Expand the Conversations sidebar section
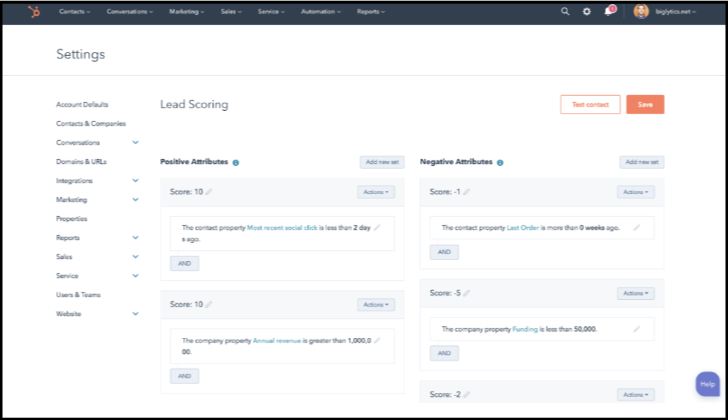Screen dimensions: 728x420 [135, 143]
